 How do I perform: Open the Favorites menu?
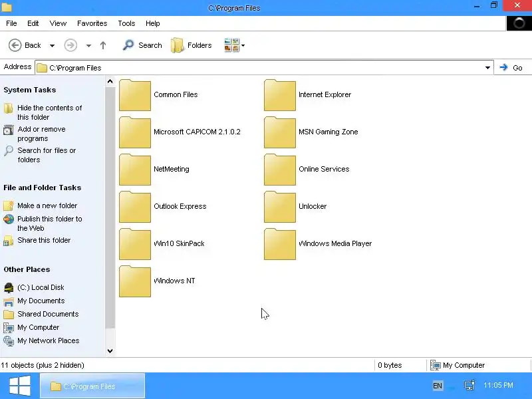[92, 23]
